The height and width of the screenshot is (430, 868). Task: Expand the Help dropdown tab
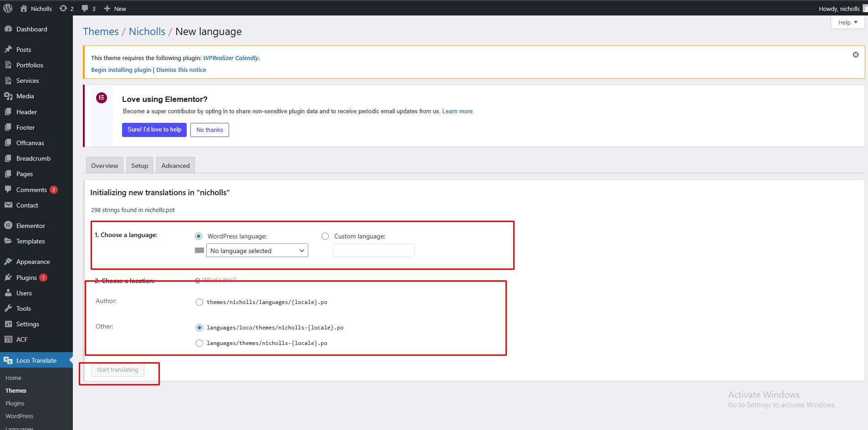click(x=848, y=22)
